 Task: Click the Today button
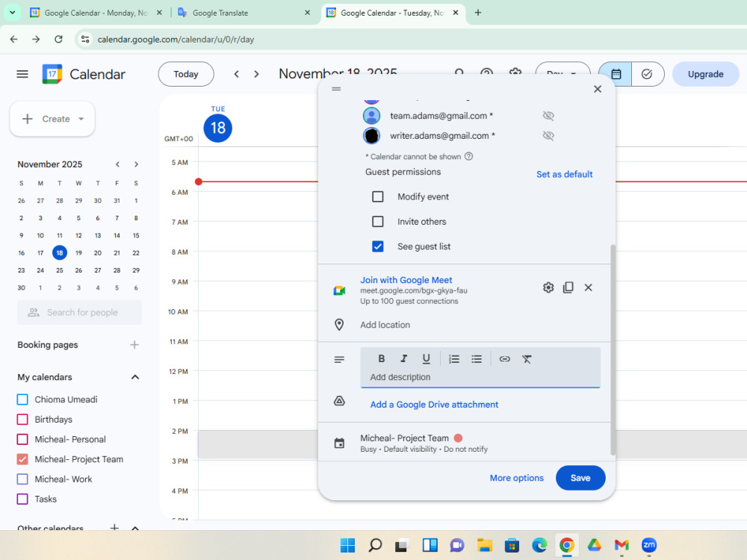[x=186, y=74]
